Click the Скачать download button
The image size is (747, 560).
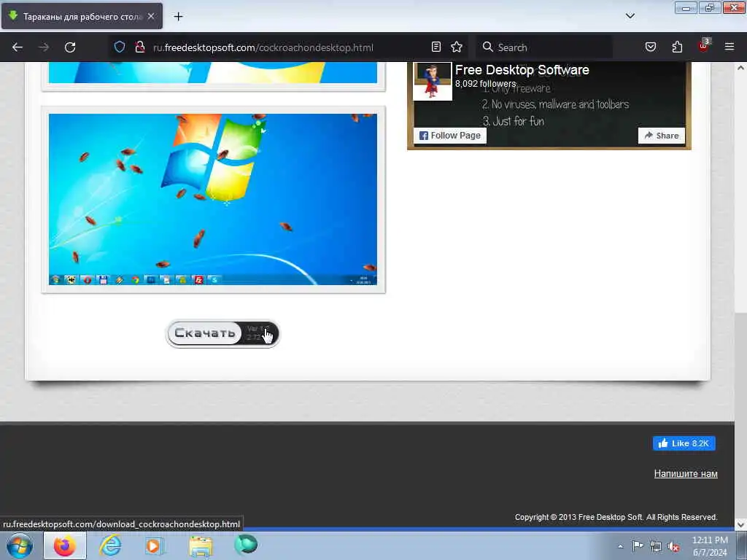[x=222, y=333]
